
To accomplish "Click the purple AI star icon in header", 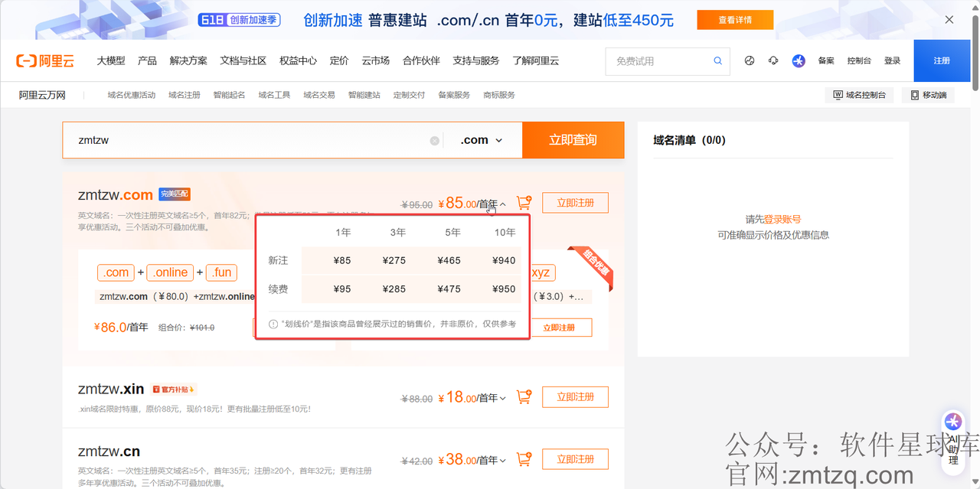I will click(x=799, y=60).
